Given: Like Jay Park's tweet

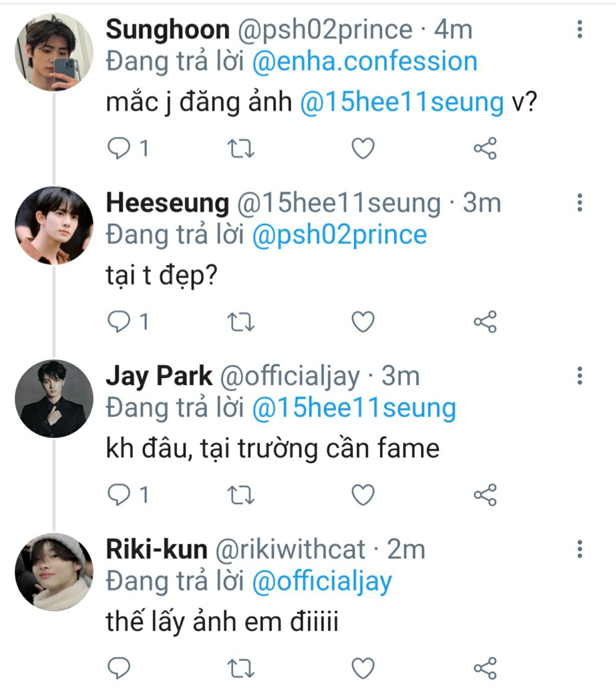Looking at the screenshot, I should click(x=363, y=495).
